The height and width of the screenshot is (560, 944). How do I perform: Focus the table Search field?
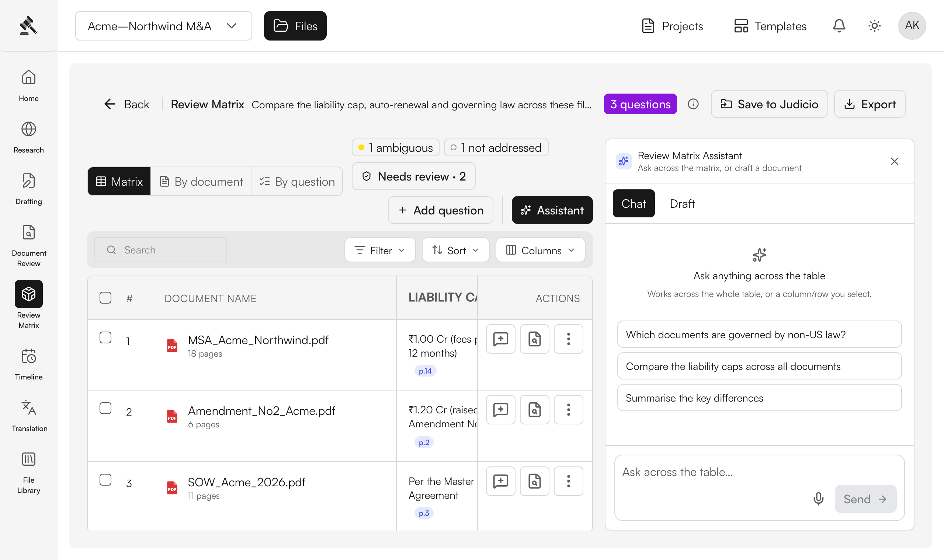[161, 250]
